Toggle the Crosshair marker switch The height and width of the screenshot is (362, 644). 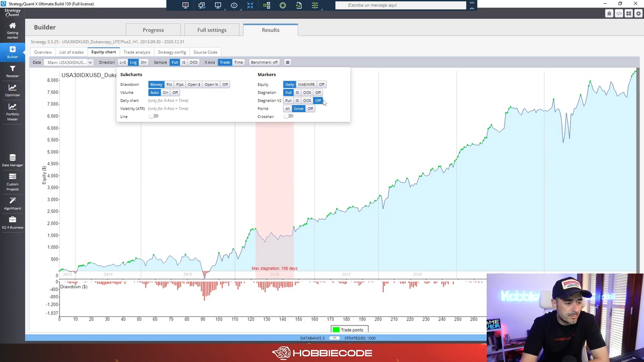click(x=289, y=116)
